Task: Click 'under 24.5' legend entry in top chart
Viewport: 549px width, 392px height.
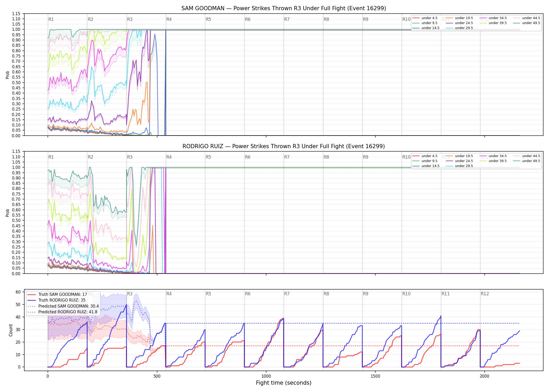Action: [460, 23]
